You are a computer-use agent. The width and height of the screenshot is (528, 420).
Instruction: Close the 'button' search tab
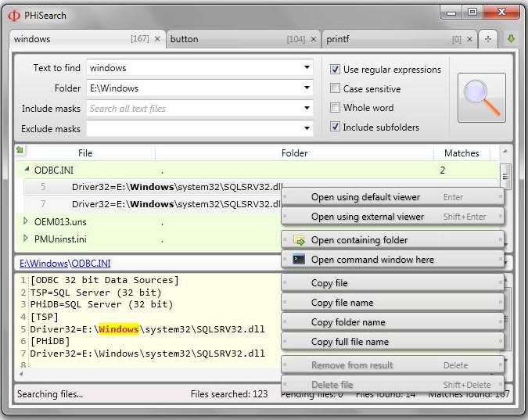(313, 38)
